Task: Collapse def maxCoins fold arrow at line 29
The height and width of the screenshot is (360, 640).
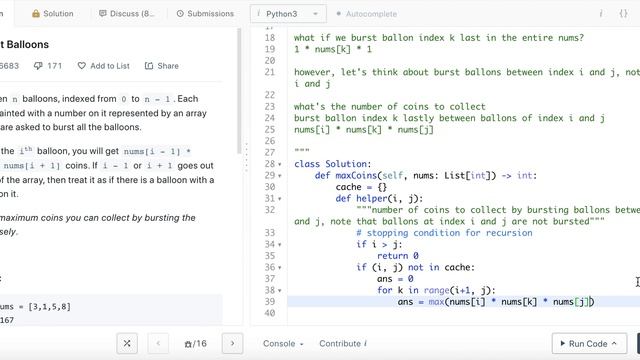Action: point(280,176)
